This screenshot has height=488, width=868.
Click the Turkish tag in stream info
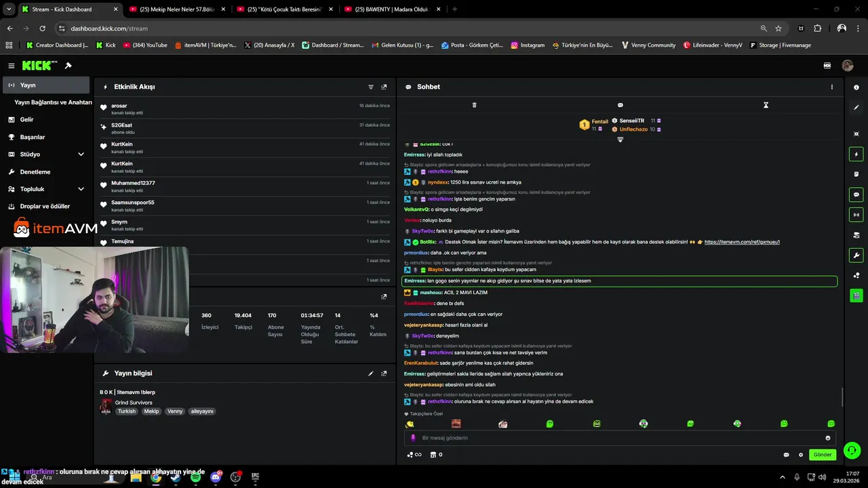point(127,411)
